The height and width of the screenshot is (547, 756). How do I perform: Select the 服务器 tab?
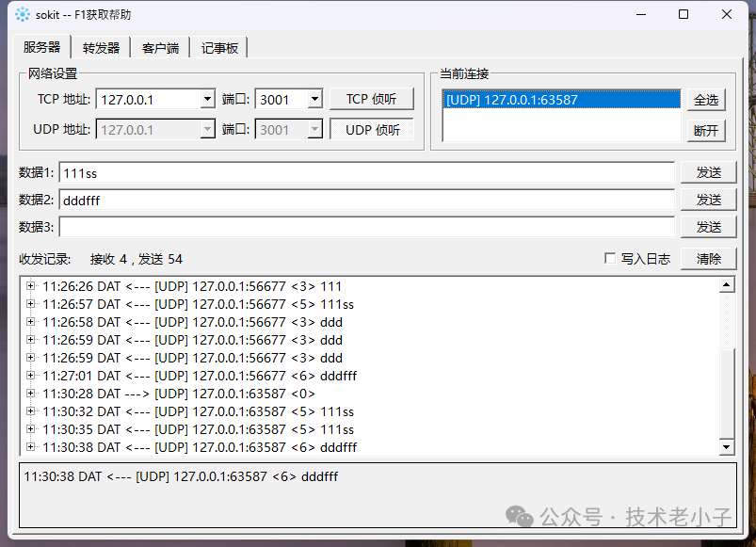tap(40, 46)
